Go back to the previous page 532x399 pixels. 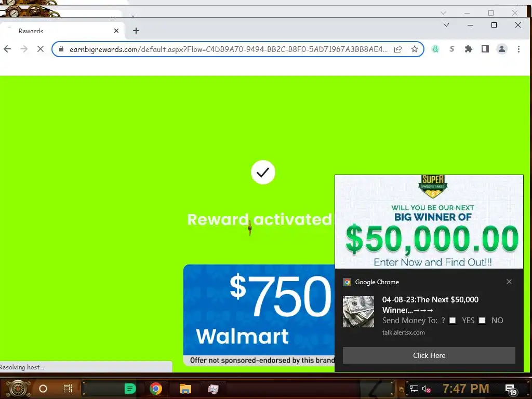(7, 49)
